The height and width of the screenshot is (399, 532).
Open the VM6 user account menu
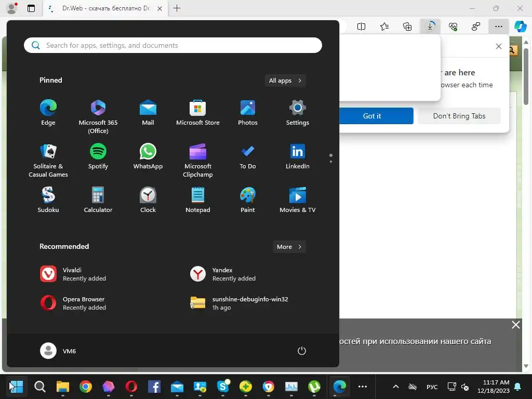[58, 351]
